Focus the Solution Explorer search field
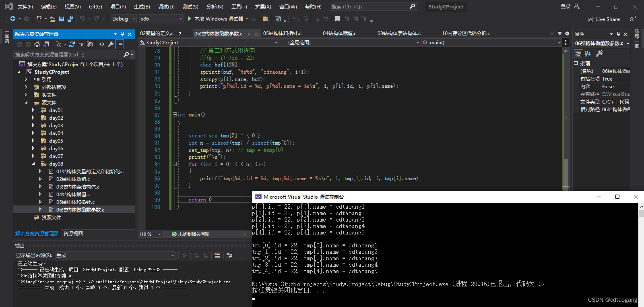Image resolution: width=644 pixels, height=307 pixels. point(68,54)
